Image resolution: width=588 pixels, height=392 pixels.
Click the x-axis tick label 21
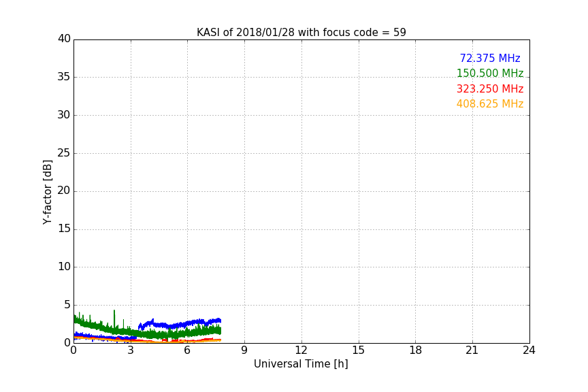point(472,350)
